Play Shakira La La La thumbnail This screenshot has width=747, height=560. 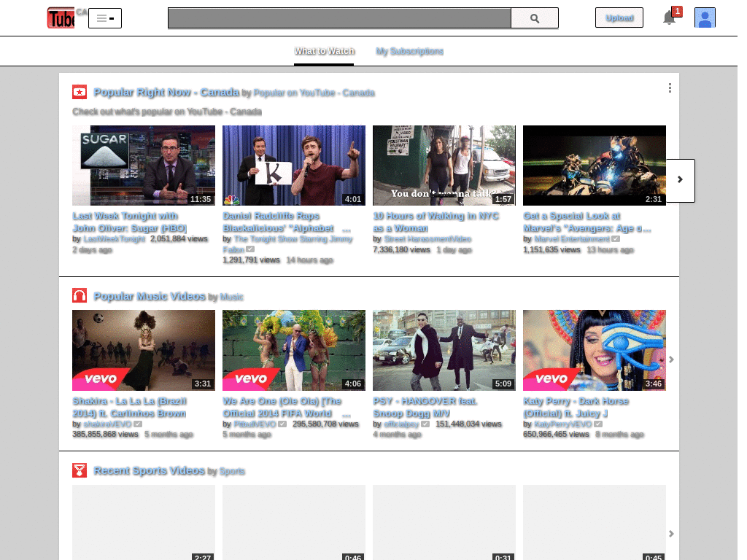[144, 351]
